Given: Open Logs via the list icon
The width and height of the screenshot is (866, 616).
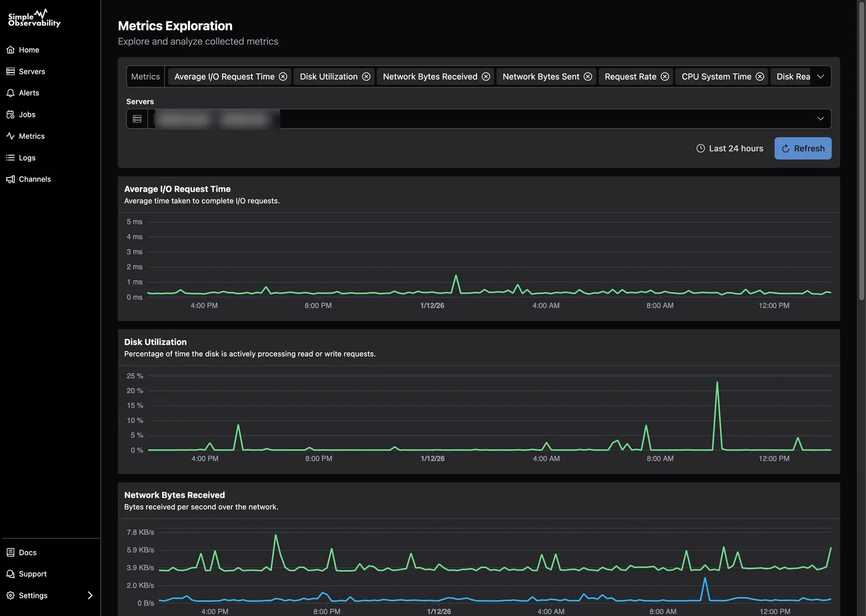Looking at the screenshot, I should [x=10, y=158].
